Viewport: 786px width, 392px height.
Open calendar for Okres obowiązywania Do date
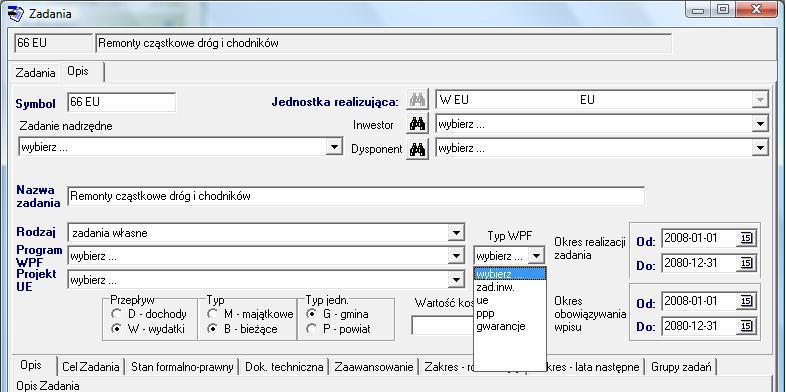coord(746,326)
